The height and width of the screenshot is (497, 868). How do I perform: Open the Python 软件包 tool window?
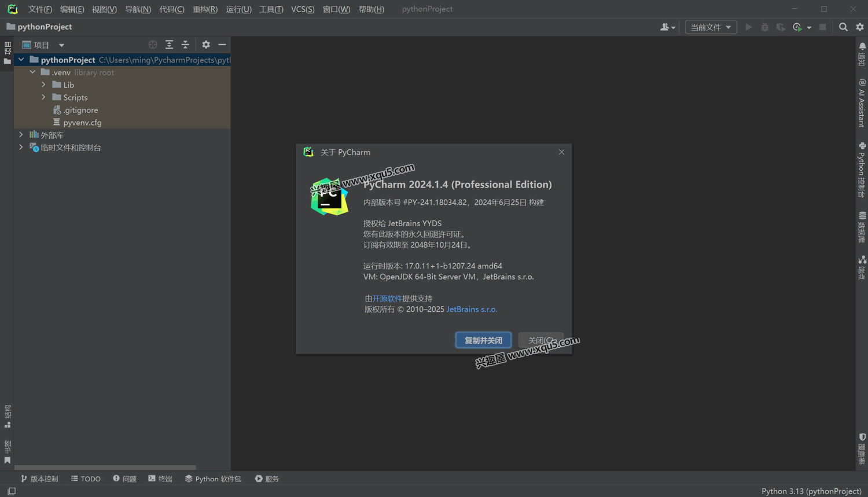(x=213, y=478)
